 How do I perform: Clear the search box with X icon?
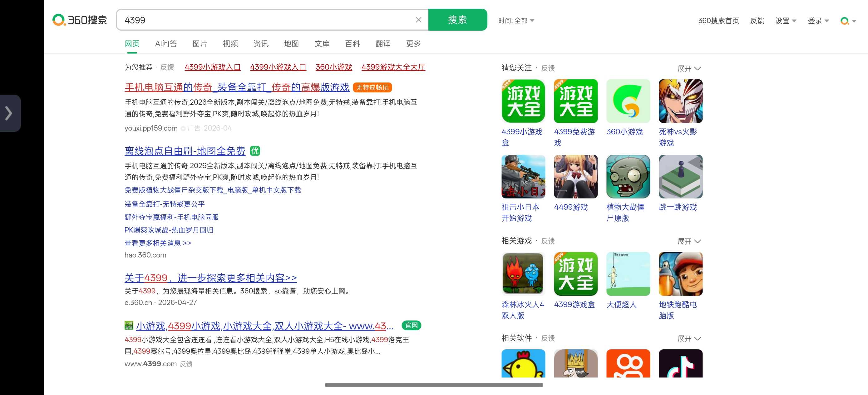pos(418,20)
